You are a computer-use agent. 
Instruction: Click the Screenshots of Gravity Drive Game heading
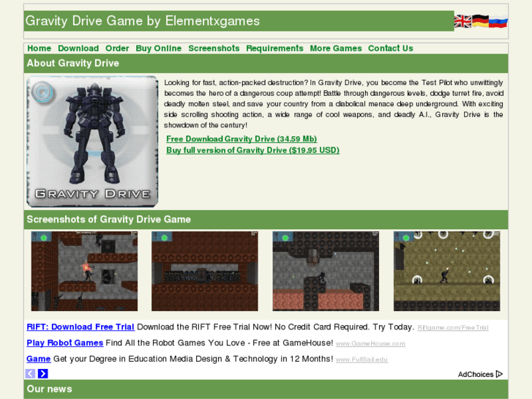[109, 220]
